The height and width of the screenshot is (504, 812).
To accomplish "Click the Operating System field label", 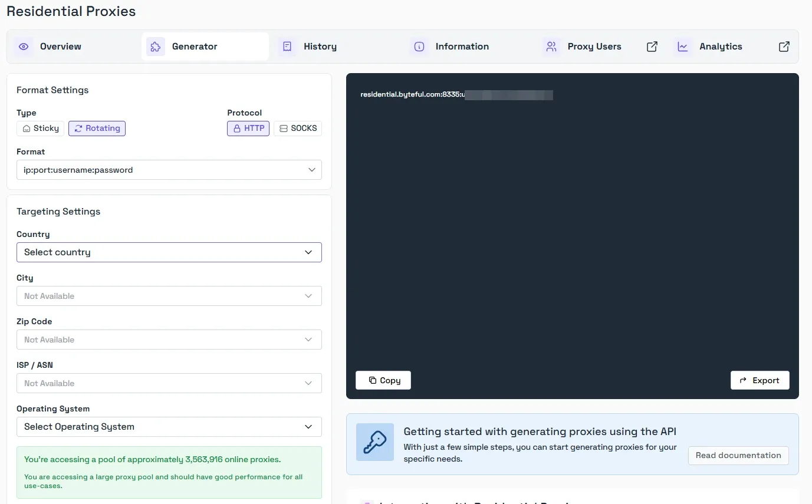I will tap(53, 409).
